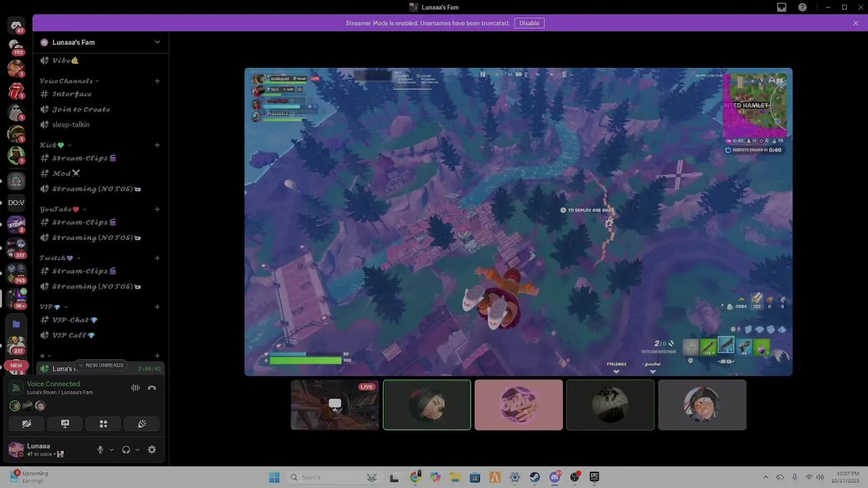
Task: Add channel to YouTube category
Action: (157, 209)
